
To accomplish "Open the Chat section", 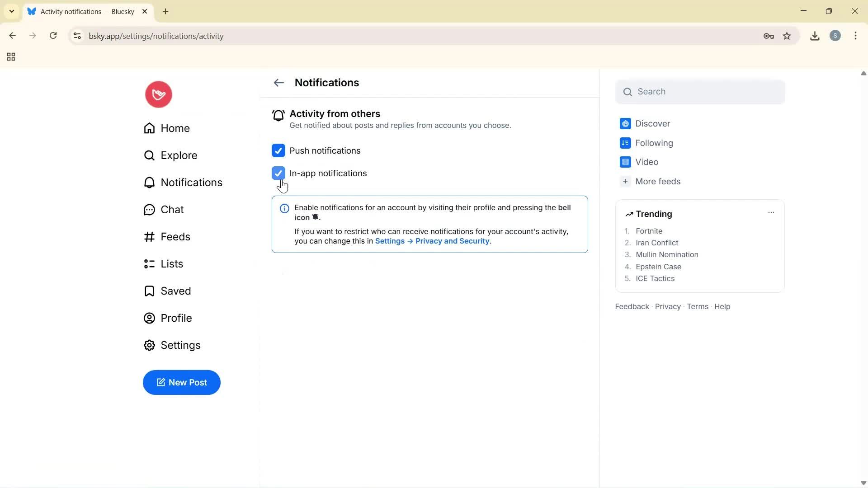I will 172,210.
